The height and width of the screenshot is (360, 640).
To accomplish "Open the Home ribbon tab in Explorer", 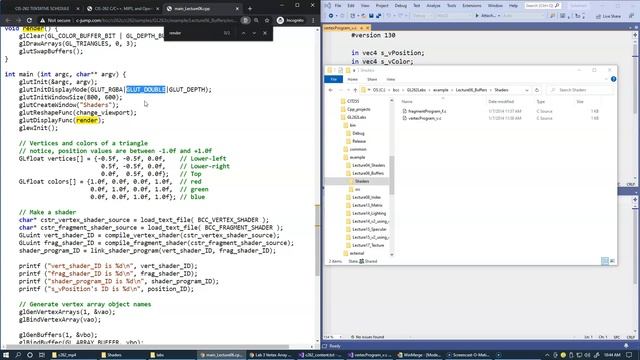I will tap(352, 79).
